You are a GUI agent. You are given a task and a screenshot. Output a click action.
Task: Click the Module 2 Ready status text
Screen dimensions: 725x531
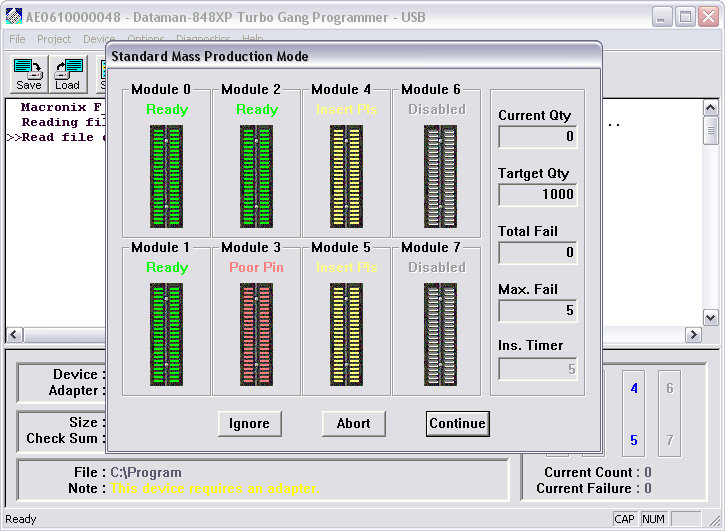pyautogui.click(x=257, y=109)
